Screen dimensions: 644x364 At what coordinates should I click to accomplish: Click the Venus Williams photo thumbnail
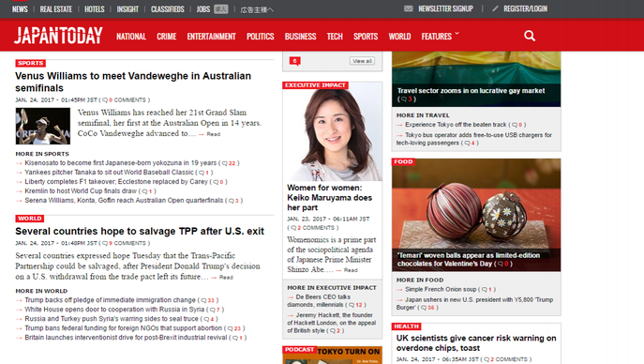click(x=43, y=126)
